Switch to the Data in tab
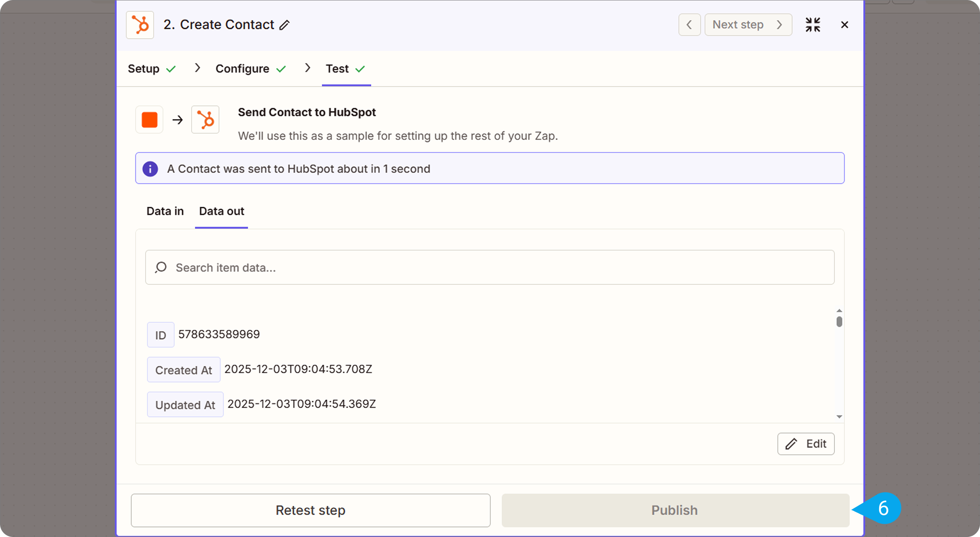Viewport: 980px width, 537px height. [x=165, y=211]
